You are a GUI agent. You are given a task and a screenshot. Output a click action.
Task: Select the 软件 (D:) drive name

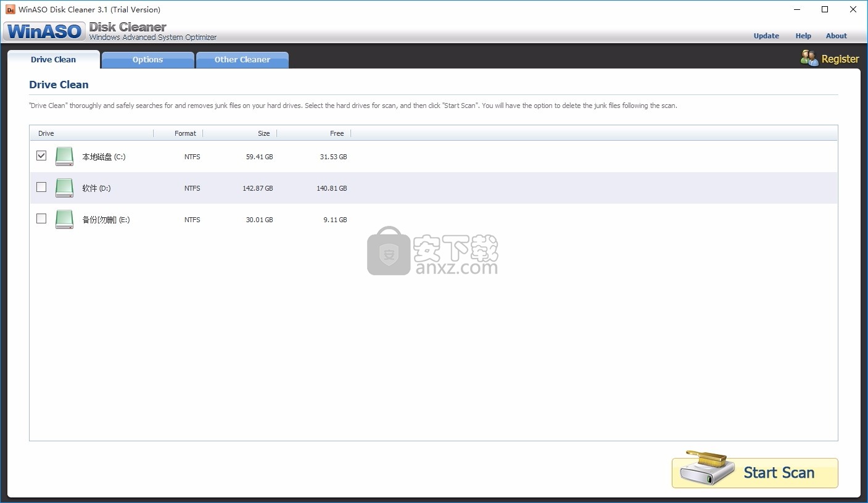(x=96, y=188)
